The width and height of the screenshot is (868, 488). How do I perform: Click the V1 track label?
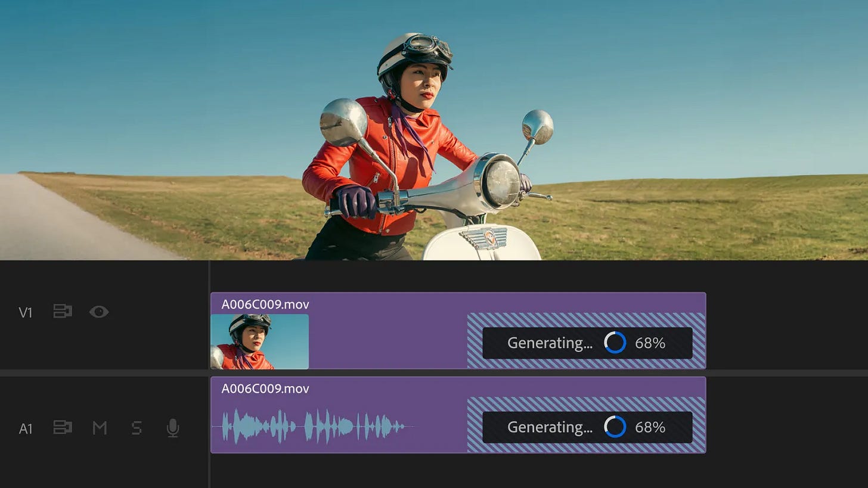(25, 312)
